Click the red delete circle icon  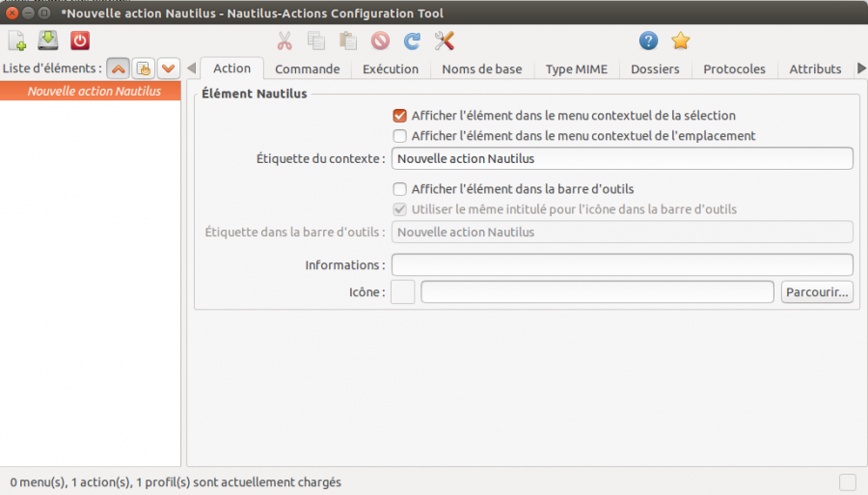380,41
